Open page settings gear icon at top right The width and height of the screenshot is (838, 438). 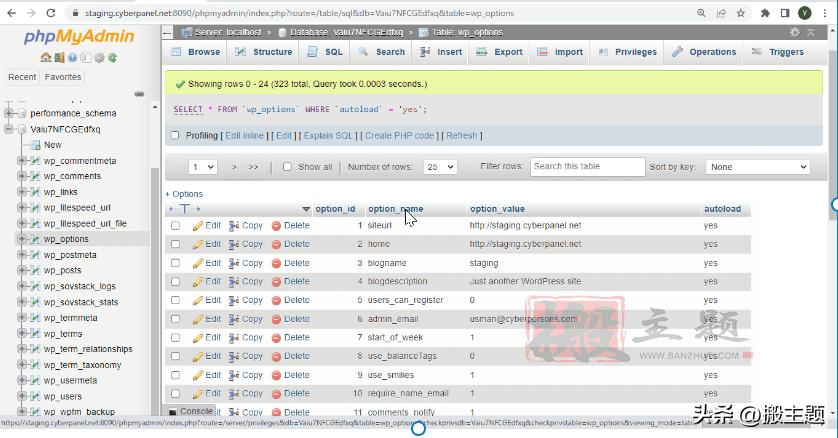tap(796, 32)
